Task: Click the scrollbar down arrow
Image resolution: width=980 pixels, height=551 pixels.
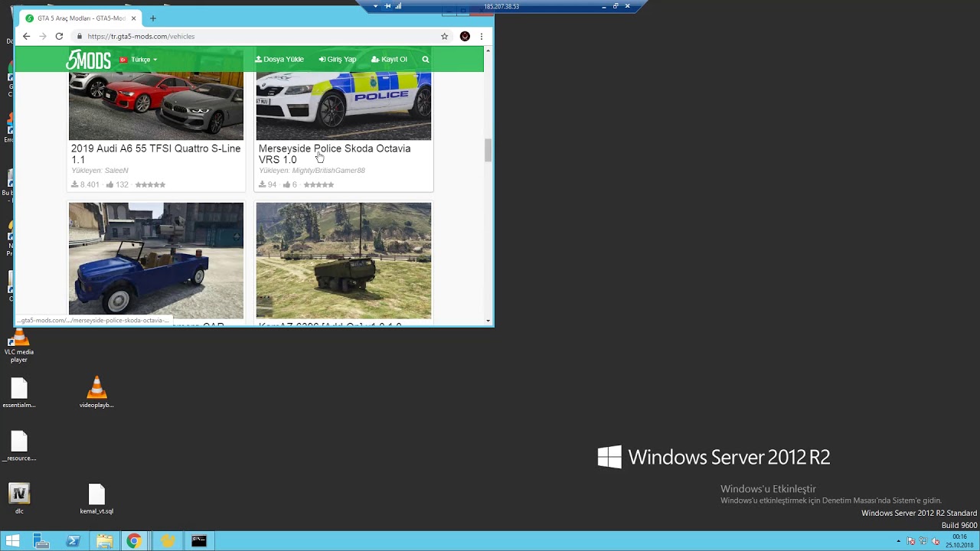Action: pyautogui.click(x=488, y=321)
